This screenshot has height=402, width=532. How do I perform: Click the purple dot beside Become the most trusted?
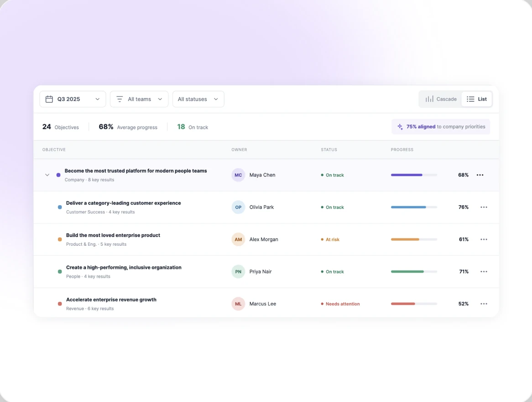58,175
